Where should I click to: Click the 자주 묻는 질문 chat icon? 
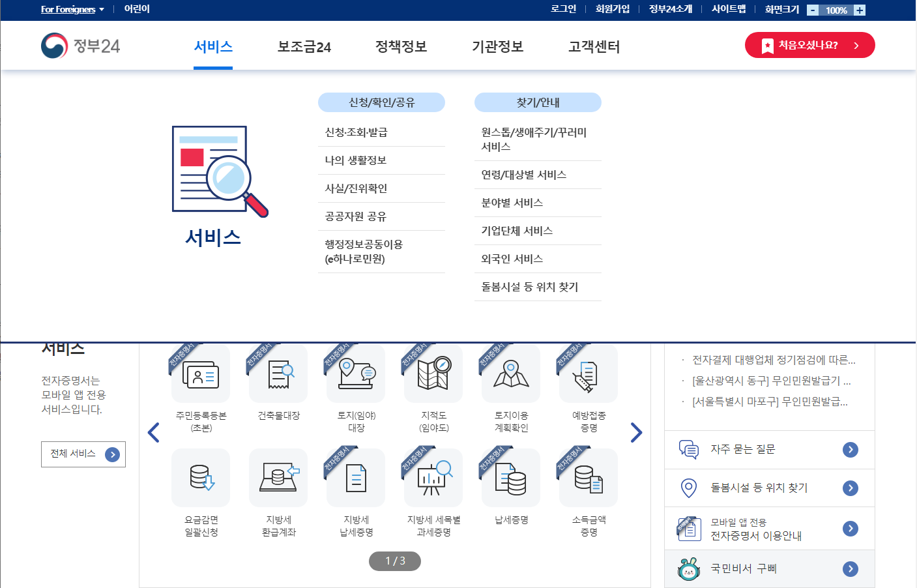pos(688,449)
